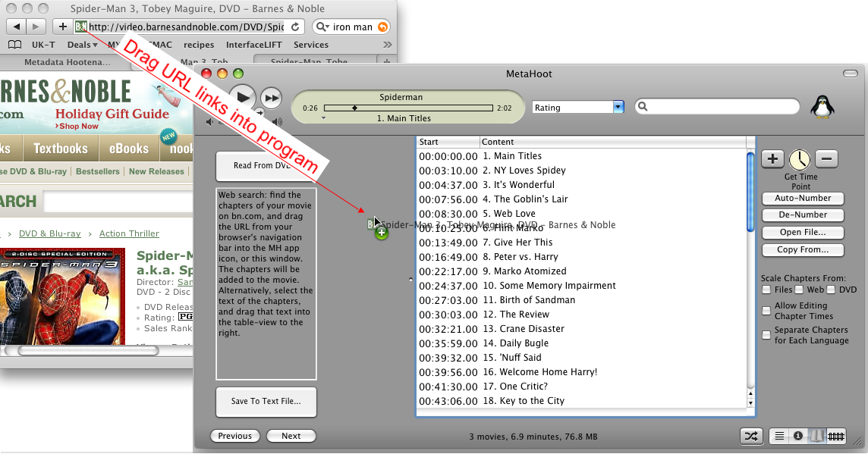Show more bookmarks with the double chevron

[x=388, y=45]
